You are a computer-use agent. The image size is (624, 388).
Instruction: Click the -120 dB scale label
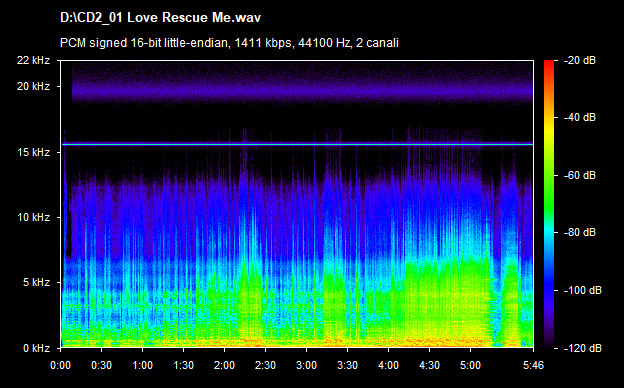pos(583,348)
